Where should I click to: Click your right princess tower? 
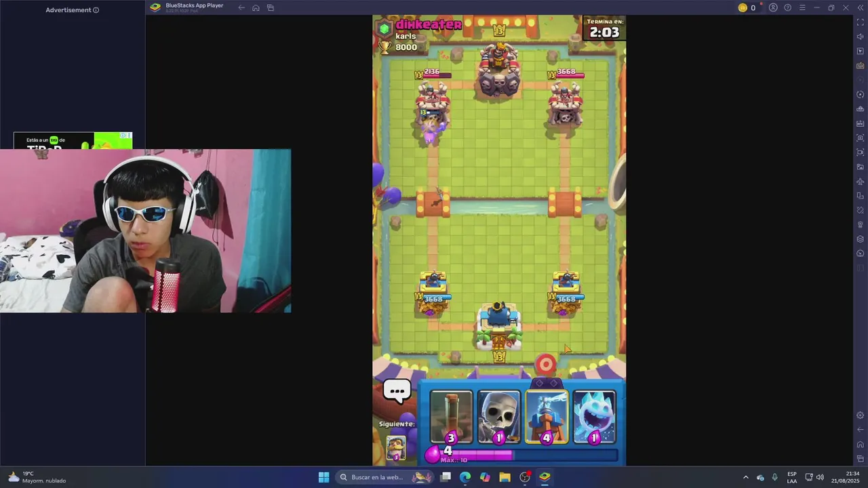point(566,293)
